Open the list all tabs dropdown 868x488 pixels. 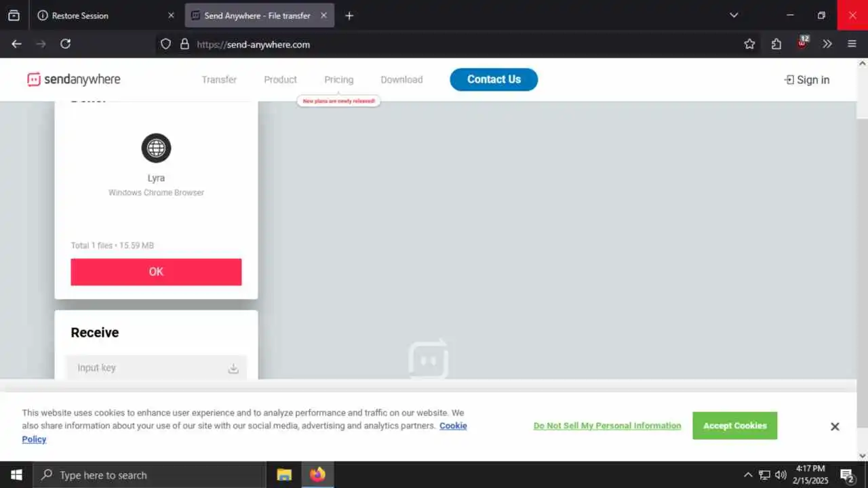click(x=734, y=15)
